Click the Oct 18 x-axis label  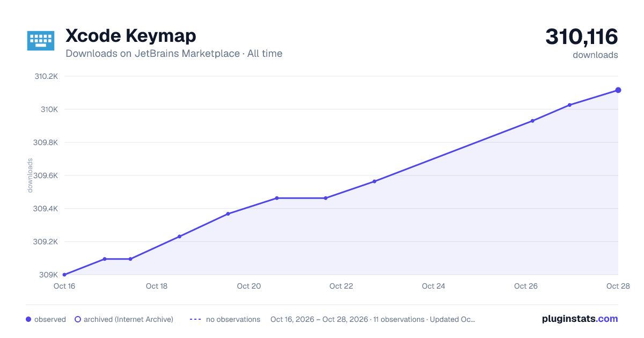(157, 286)
